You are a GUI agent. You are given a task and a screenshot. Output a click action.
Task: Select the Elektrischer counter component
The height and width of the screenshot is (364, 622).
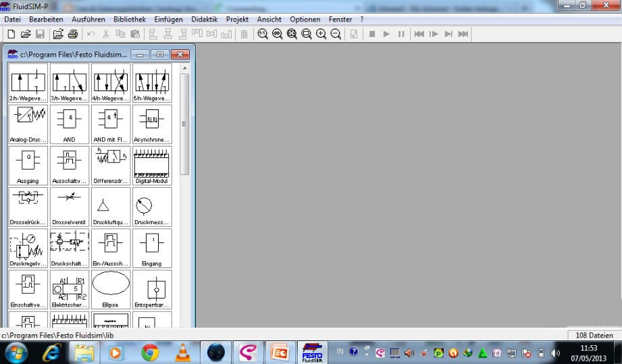pyautogui.click(x=70, y=289)
